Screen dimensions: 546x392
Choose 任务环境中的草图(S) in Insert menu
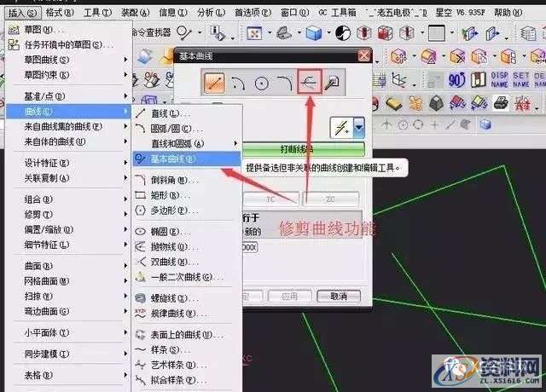coord(68,45)
